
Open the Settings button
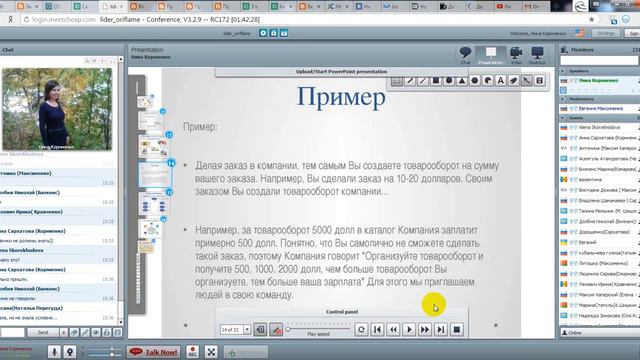point(606,33)
